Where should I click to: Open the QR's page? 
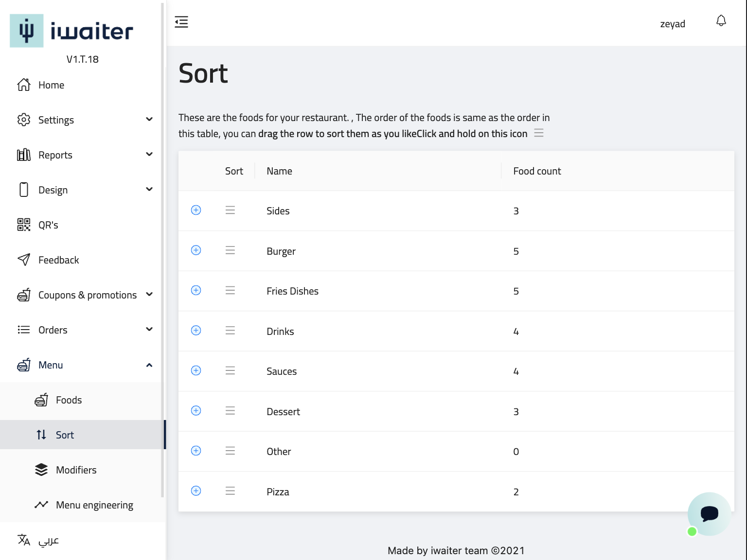(48, 225)
